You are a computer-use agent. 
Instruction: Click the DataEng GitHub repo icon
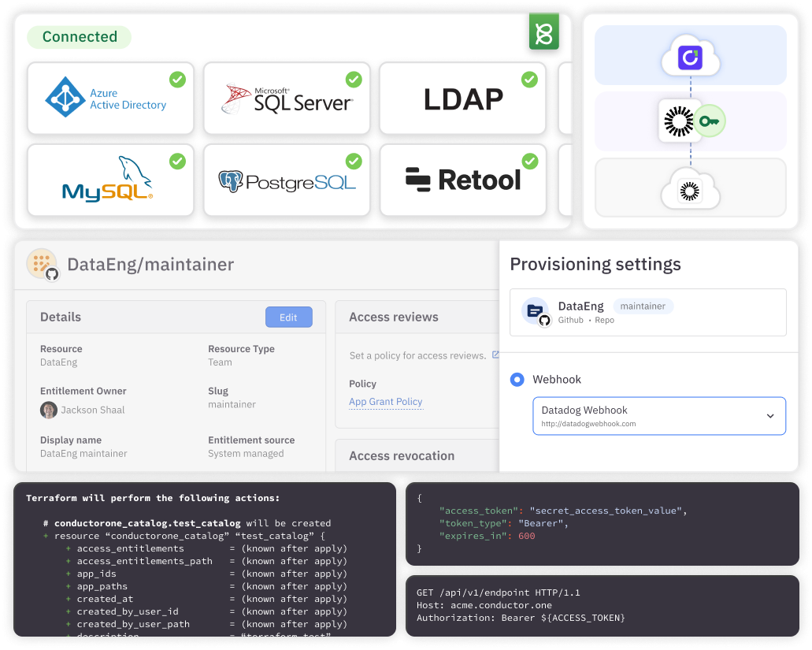coord(536,312)
